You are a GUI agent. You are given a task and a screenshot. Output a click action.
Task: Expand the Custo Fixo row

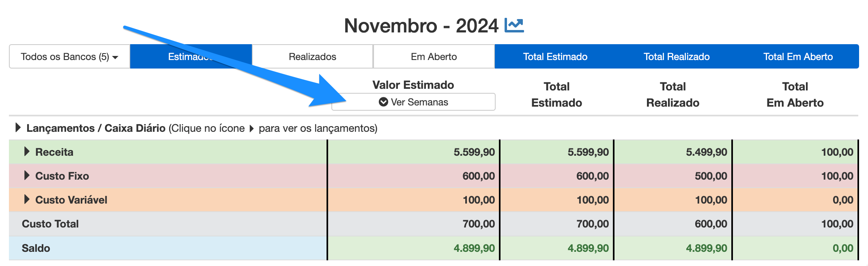(x=27, y=176)
